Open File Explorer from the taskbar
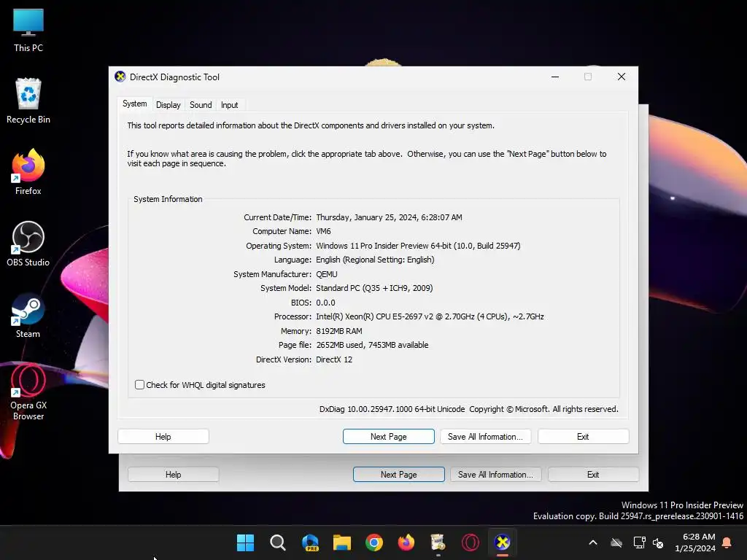Screen dimensions: 747x560 coord(342,542)
